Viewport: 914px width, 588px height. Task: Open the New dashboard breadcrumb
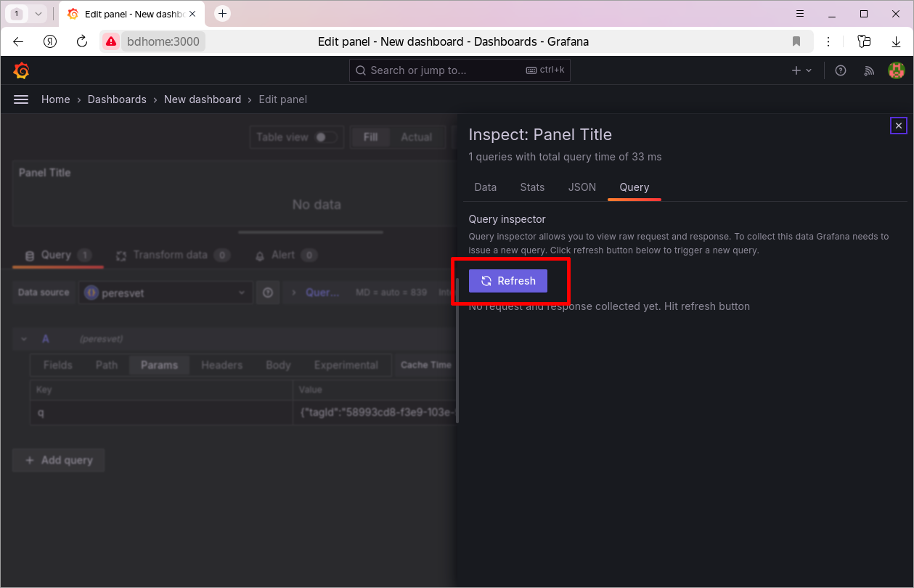click(x=203, y=99)
